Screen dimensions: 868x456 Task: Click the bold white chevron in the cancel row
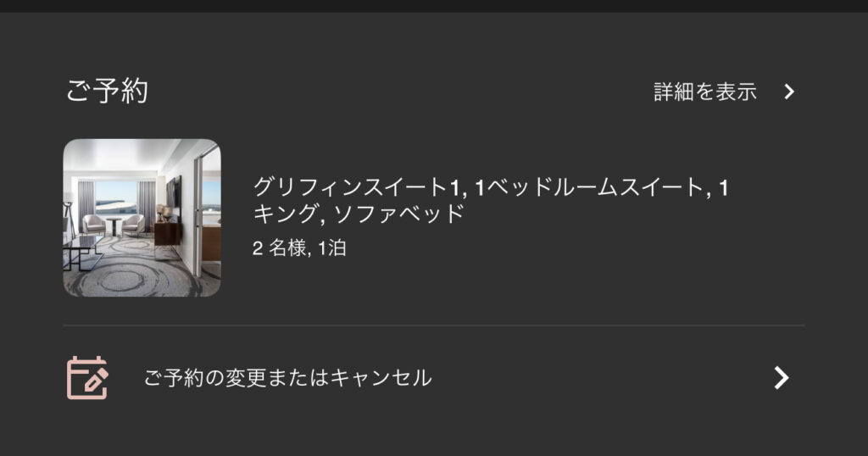781,378
